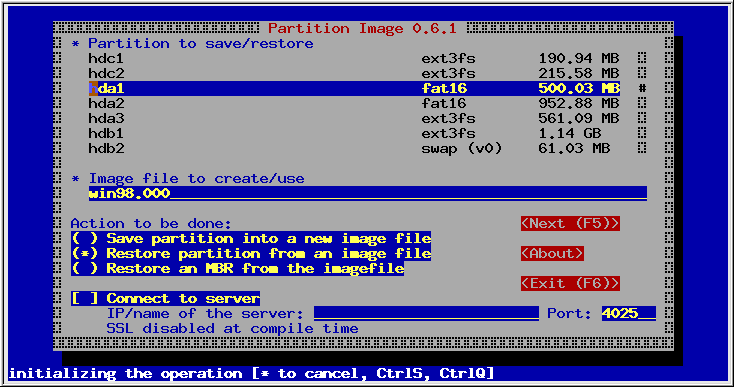Open the About dialog
The image size is (734, 387).
pos(552,253)
